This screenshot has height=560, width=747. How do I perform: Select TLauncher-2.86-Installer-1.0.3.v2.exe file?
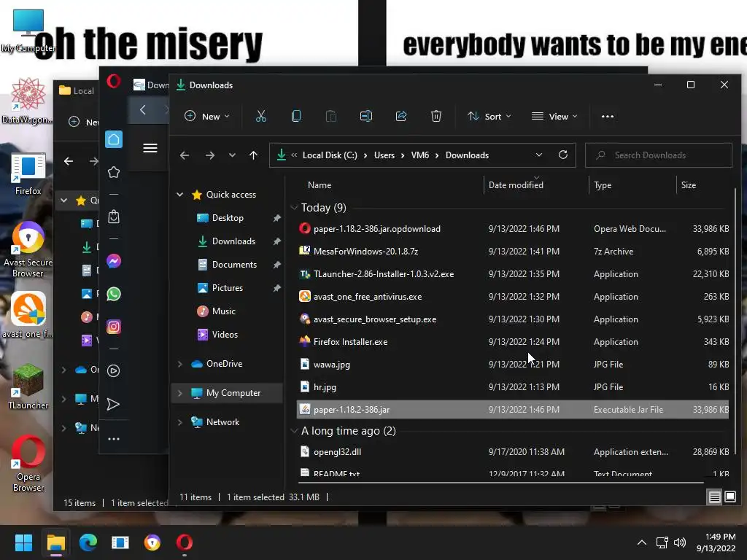tap(513, 274)
